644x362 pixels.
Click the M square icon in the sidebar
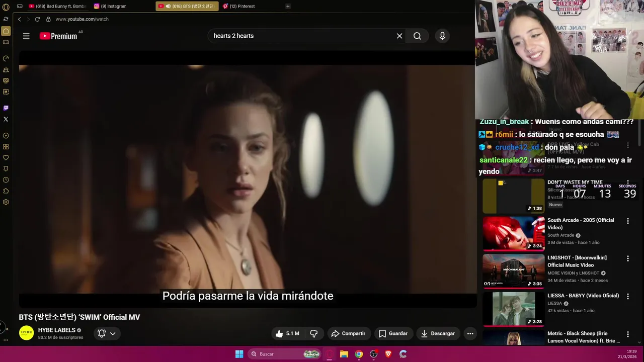pyautogui.click(x=6, y=92)
